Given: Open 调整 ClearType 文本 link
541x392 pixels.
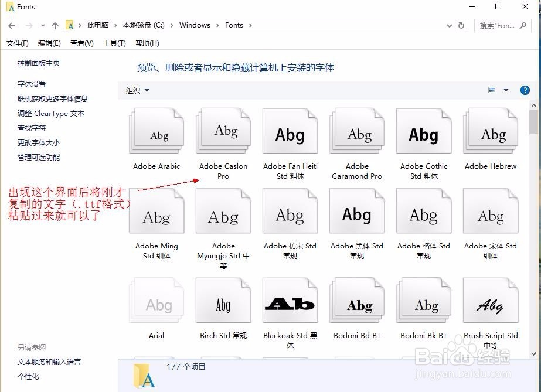Looking at the screenshot, I should tap(51, 114).
